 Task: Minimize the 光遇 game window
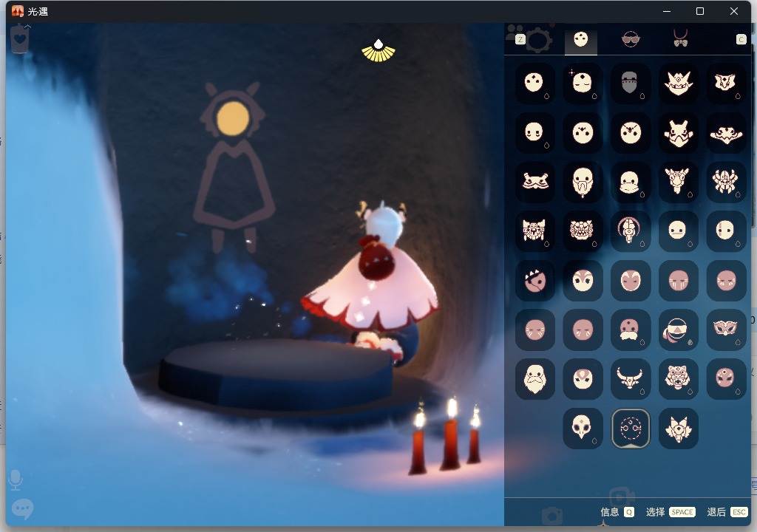667,11
